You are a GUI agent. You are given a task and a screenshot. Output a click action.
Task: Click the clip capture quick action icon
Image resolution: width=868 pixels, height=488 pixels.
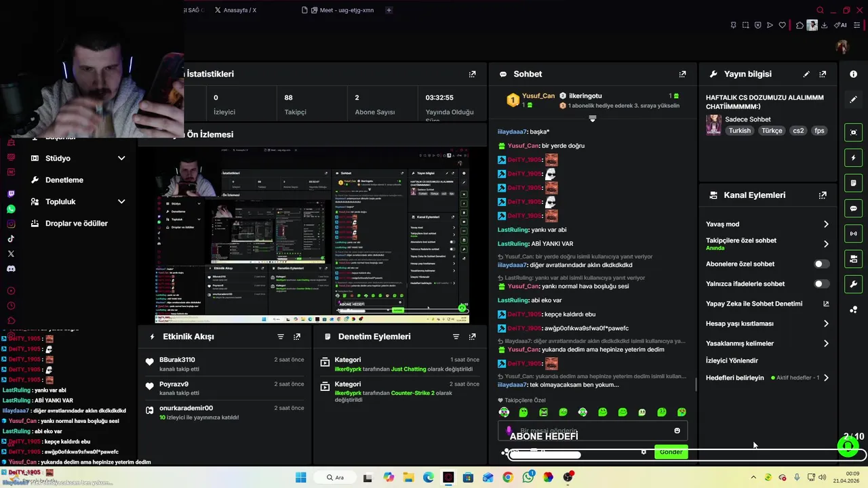(853, 132)
